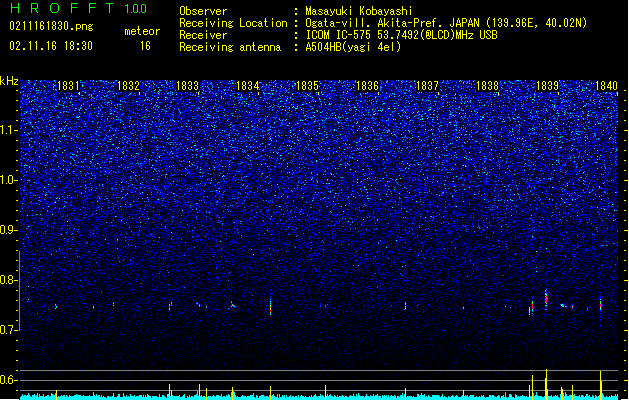Click the 1832 time marker

click(128, 86)
